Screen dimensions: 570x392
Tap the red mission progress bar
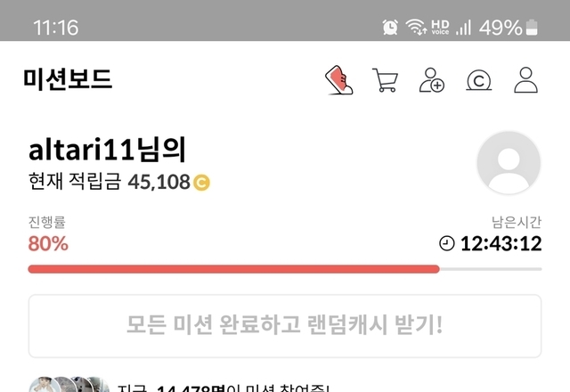(233, 269)
